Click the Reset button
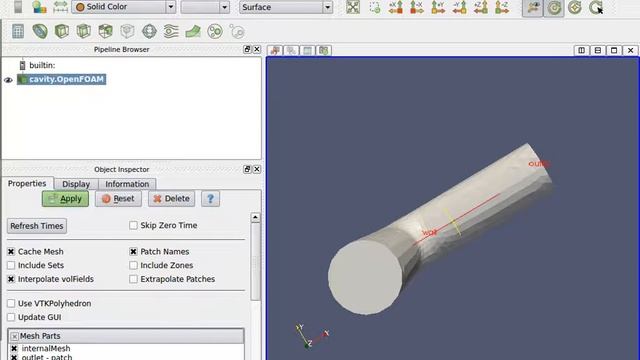 click(118, 199)
